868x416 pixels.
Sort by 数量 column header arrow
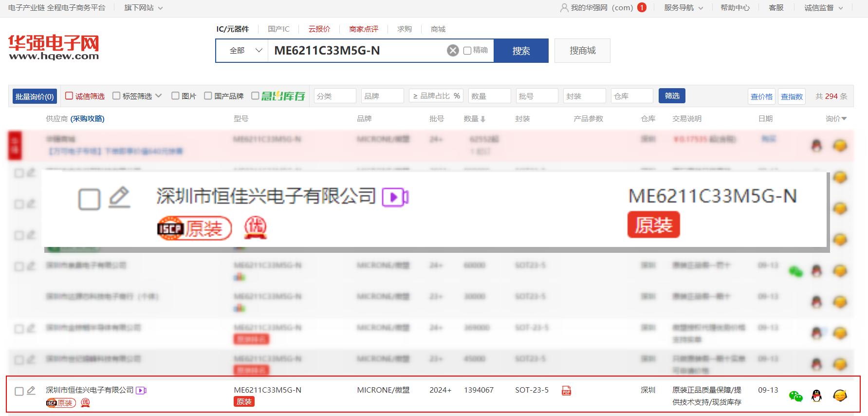click(x=482, y=119)
